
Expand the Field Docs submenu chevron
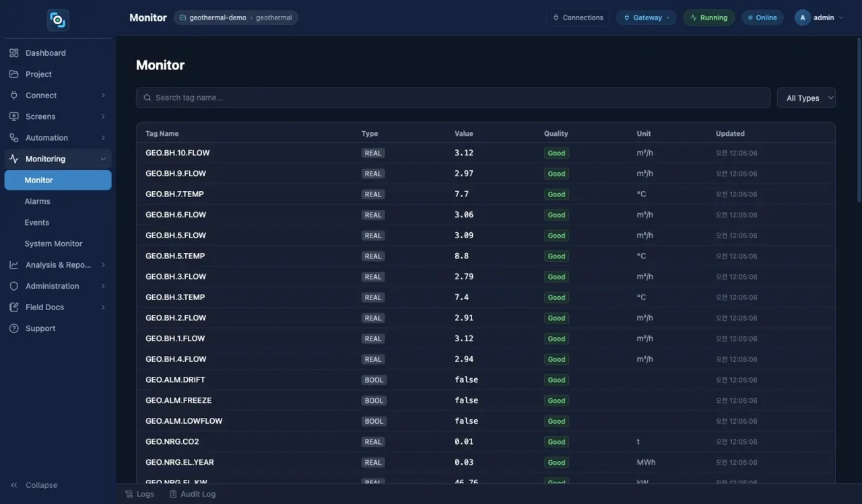103,308
